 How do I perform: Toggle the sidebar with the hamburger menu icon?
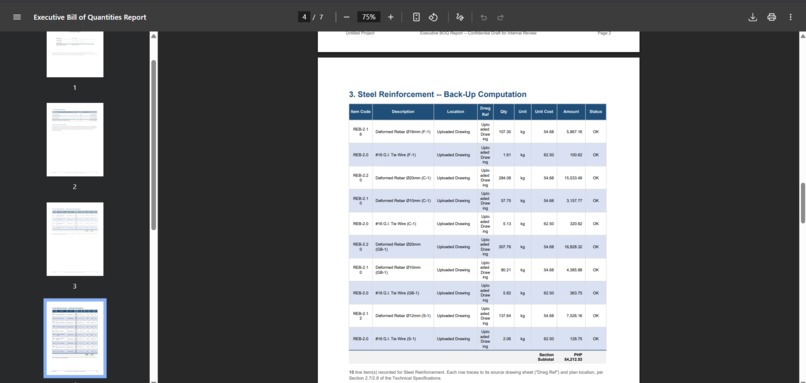click(x=17, y=17)
